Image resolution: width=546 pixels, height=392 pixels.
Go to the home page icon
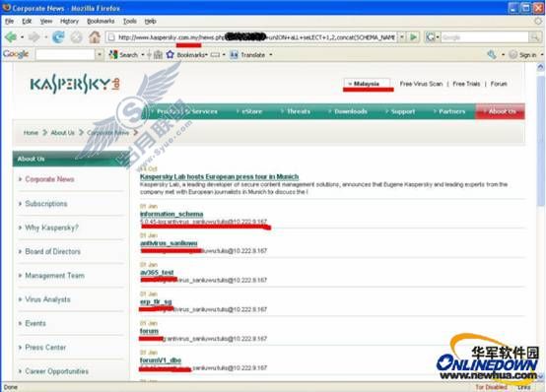tap(94, 36)
